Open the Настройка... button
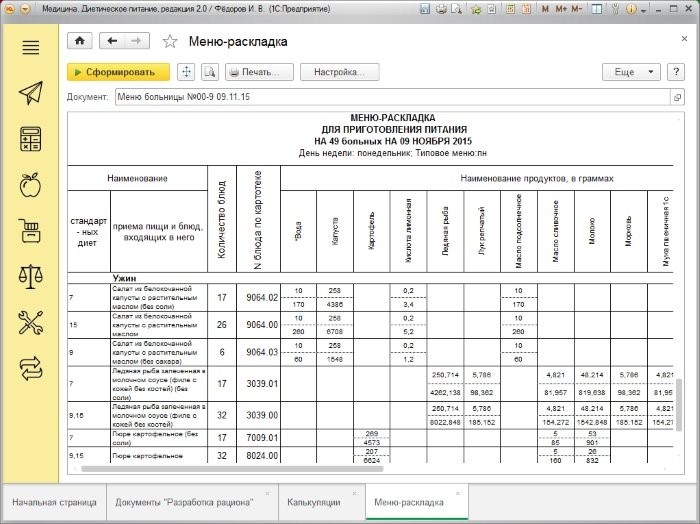700x524 pixels. [x=340, y=72]
